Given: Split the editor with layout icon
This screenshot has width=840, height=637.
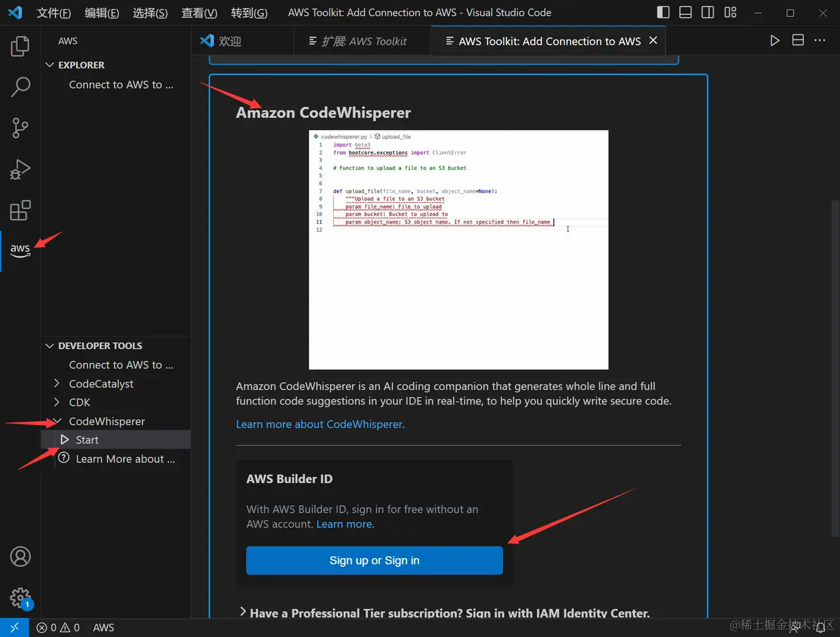Looking at the screenshot, I should 798,41.
